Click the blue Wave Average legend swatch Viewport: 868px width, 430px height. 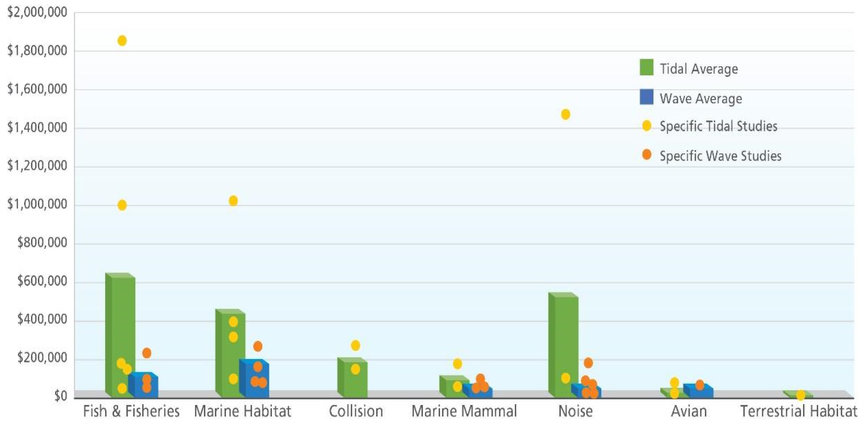tap(646, 97)
